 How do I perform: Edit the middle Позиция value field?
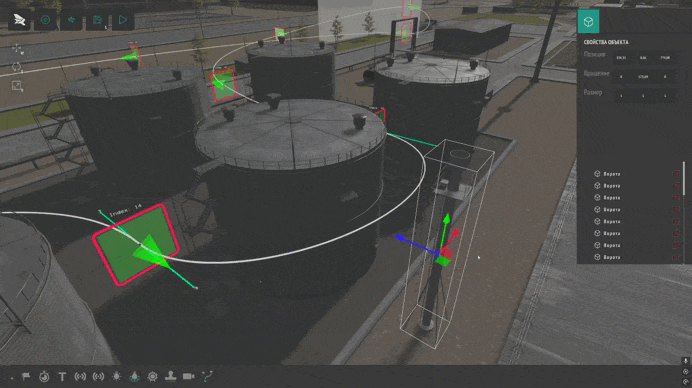tap(643, 58)
